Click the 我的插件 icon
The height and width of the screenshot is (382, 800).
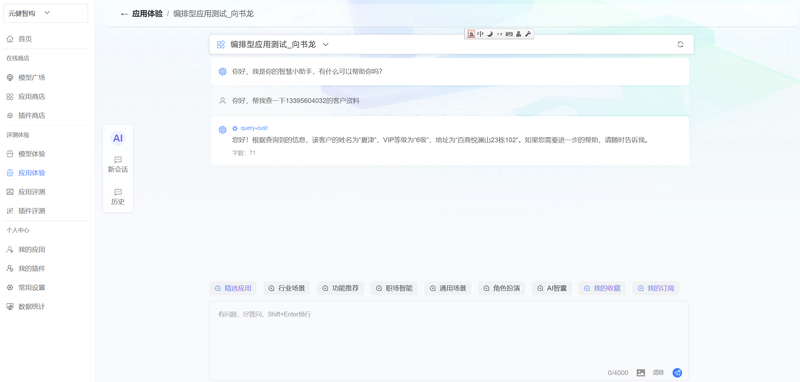click(10, 268)
